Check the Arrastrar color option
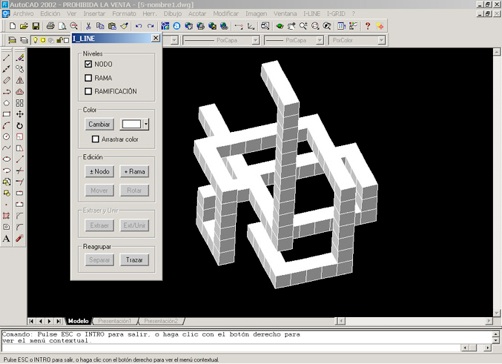 click(x=95, y=139)
